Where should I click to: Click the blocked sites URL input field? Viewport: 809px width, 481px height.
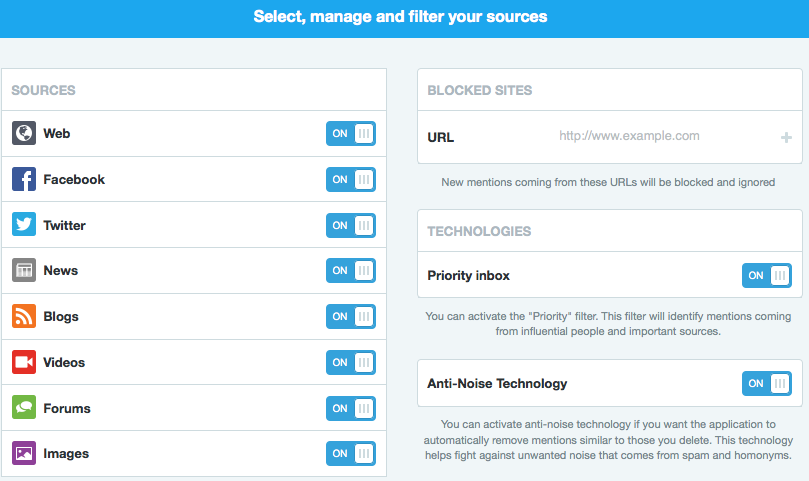click(x=640, y=136)
